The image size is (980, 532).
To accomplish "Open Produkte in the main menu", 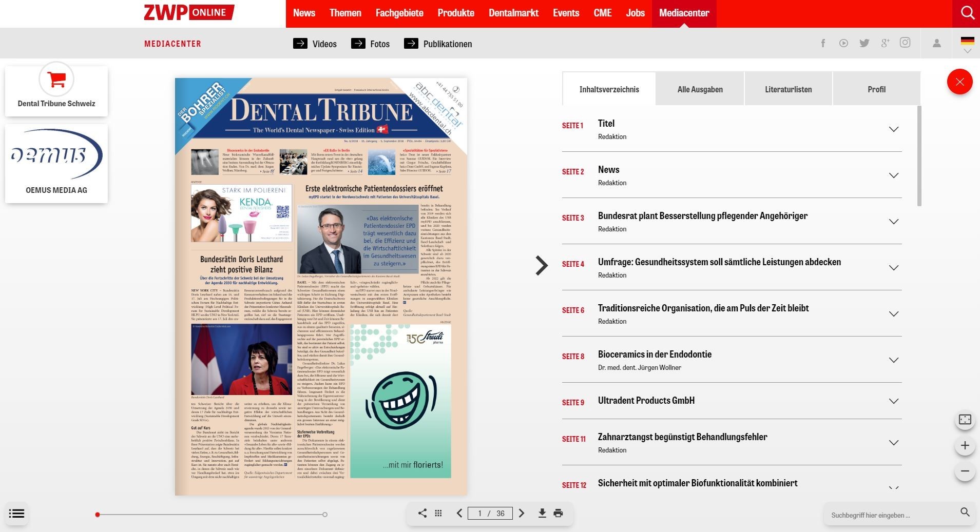I will coord(456,13).
